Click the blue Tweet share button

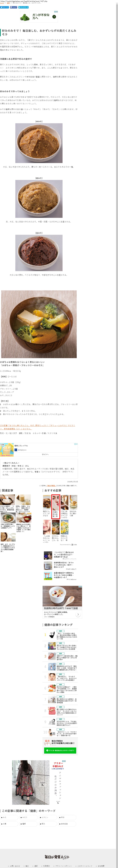coord(4,7)
